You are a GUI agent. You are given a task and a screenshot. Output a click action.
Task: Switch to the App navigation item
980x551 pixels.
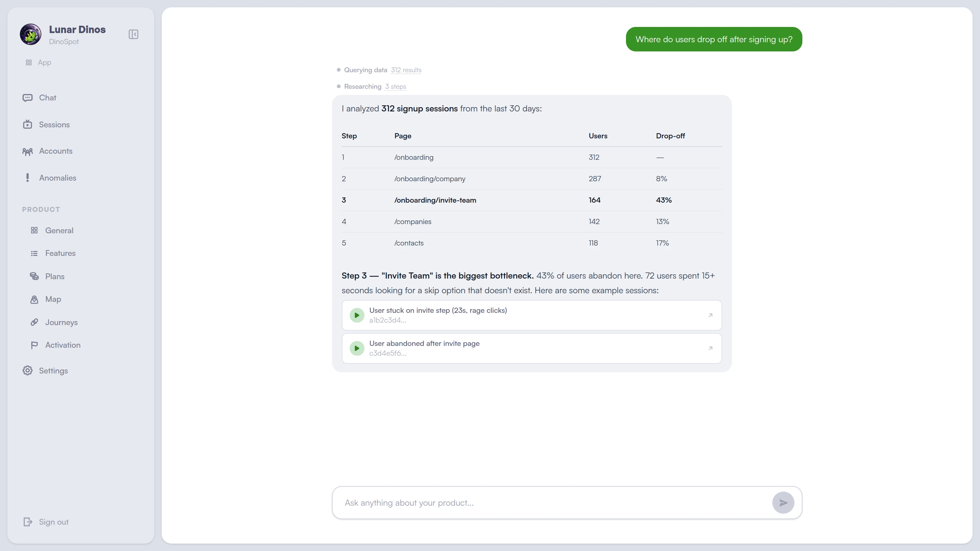tap(44, 62)
